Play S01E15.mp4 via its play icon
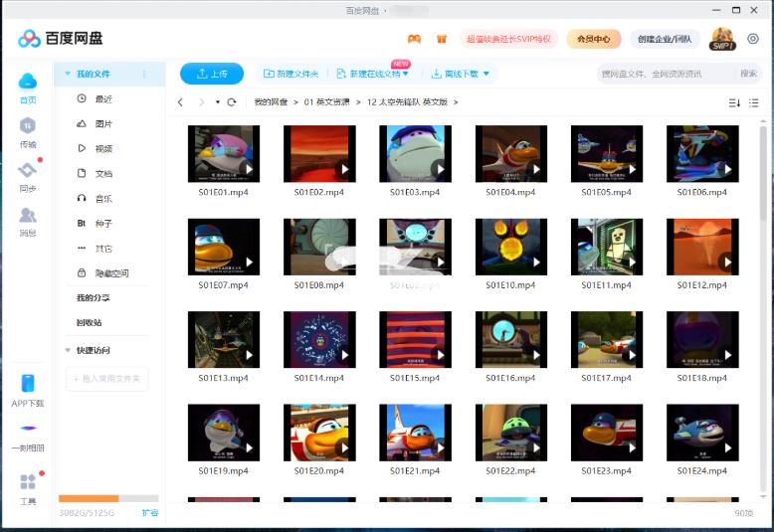The width and height of the screenshot is (774, 532). click(x=440, y=355)
